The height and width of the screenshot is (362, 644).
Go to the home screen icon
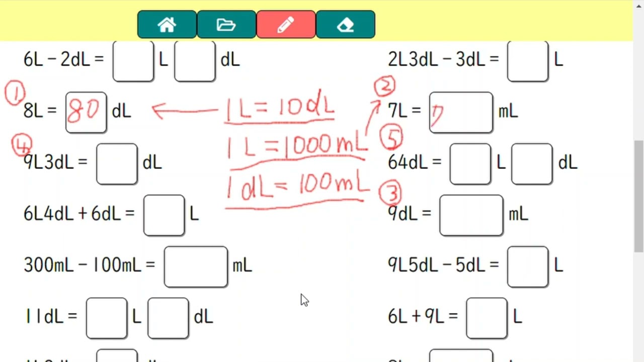pyautogui.click(x=167, y=25)
